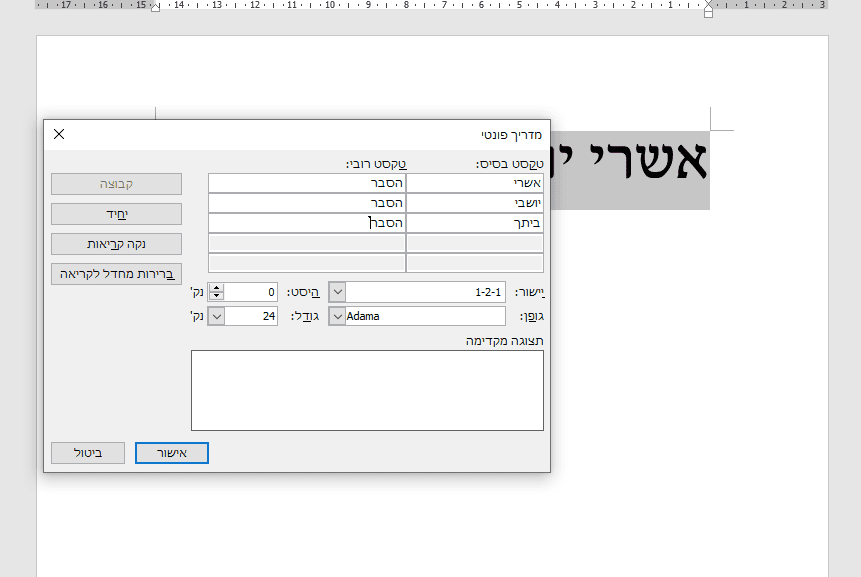Click the טקסט בסיס label
The height and width of the screenshot is (577, 861).
tap(510, 164)
